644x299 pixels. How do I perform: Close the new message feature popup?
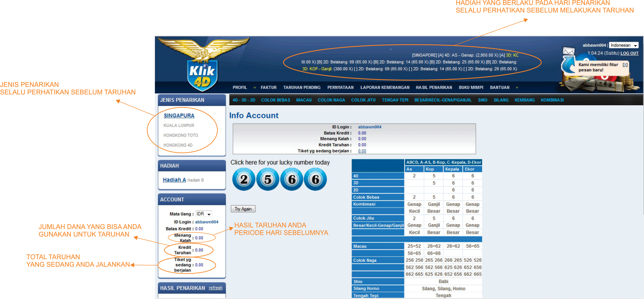pos(625,65)
